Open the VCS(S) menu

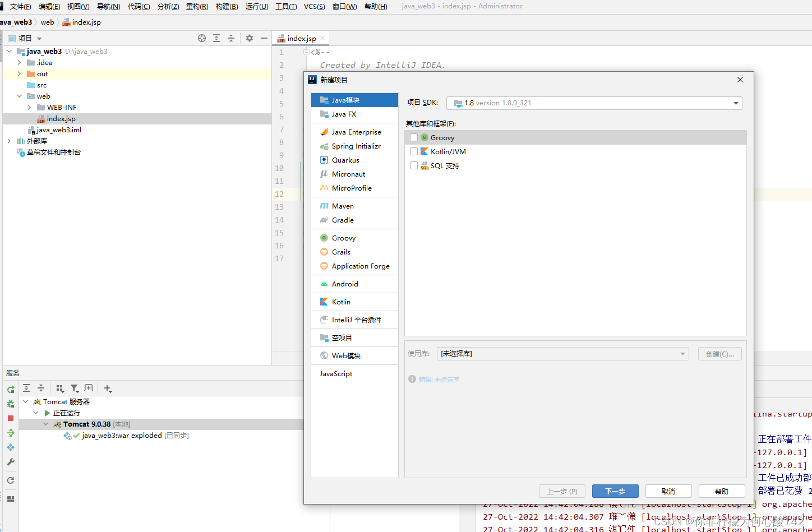pos(315,6)
